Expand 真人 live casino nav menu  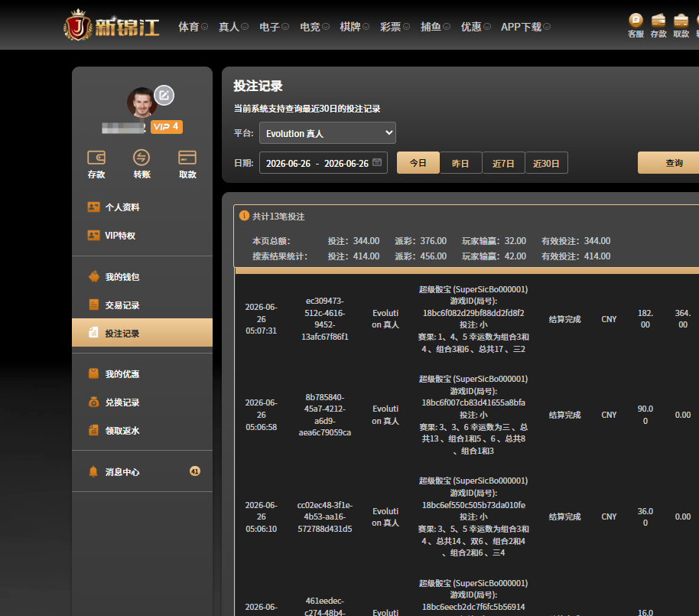233,27
